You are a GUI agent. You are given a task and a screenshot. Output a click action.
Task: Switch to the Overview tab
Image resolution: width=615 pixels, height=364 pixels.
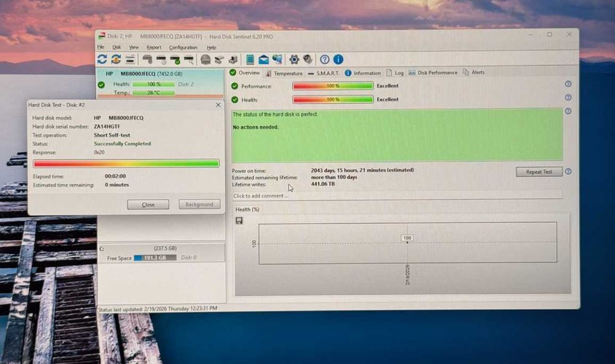click(245, 73)
